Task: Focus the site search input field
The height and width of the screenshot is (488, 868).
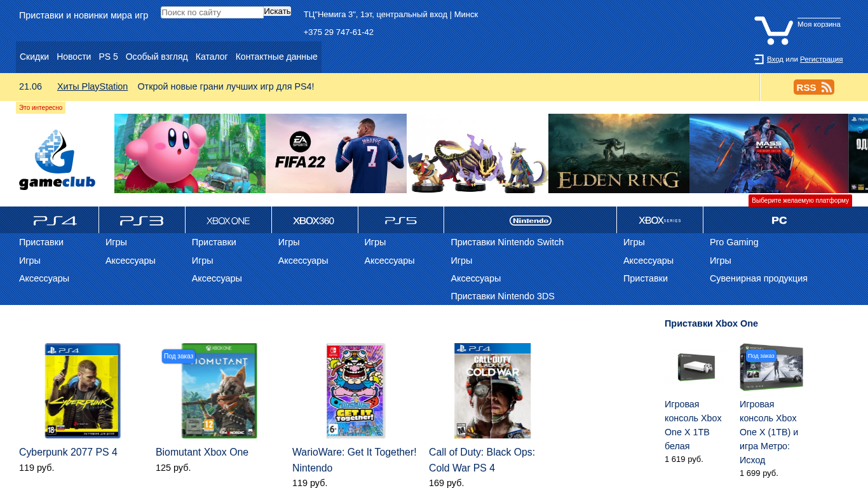Action: tap(212, 12)
